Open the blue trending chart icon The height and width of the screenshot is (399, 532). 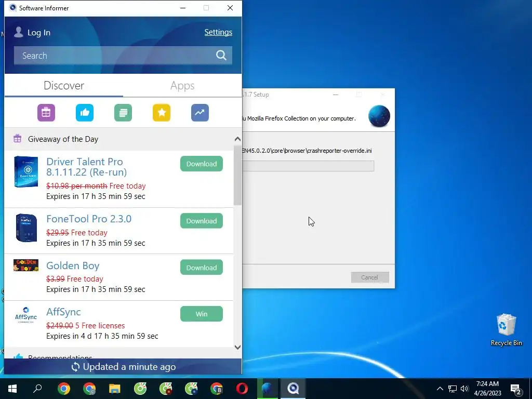200,113
